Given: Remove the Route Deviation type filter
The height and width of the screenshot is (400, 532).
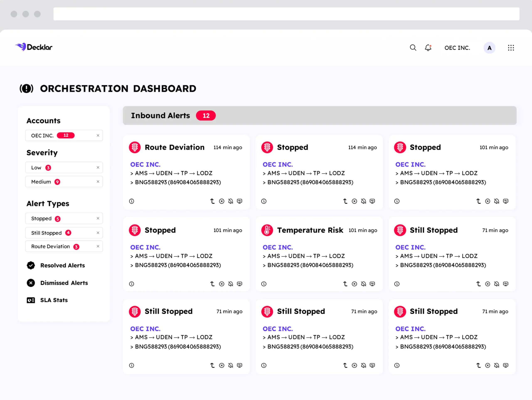Looking at the screenshot, I should [98, 246].
